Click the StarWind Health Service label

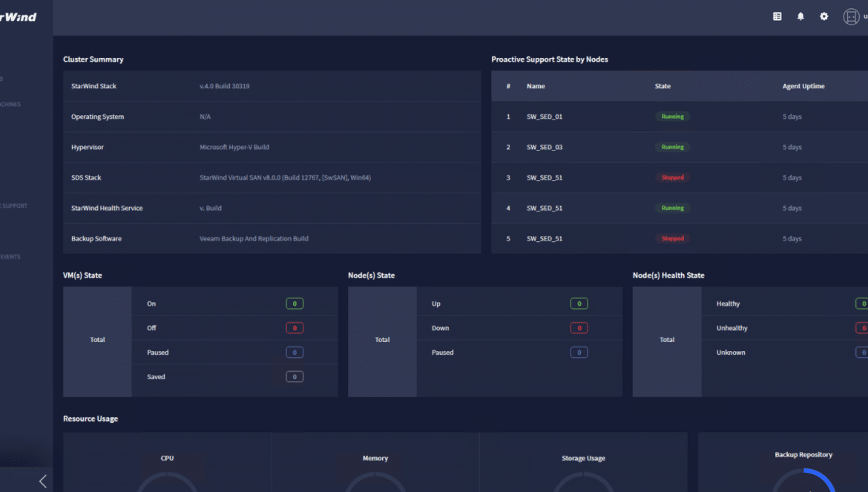click(107, 208)
